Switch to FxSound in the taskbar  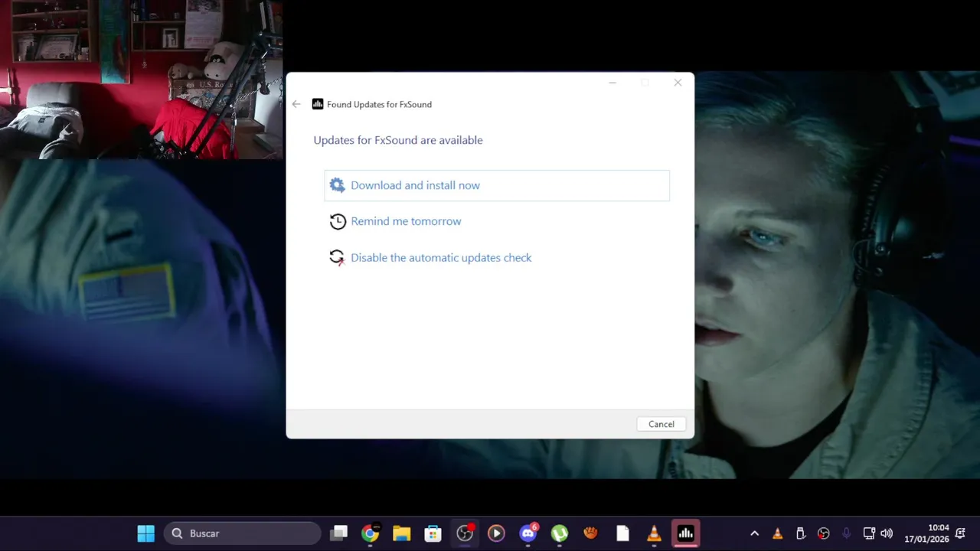(686, 533)
